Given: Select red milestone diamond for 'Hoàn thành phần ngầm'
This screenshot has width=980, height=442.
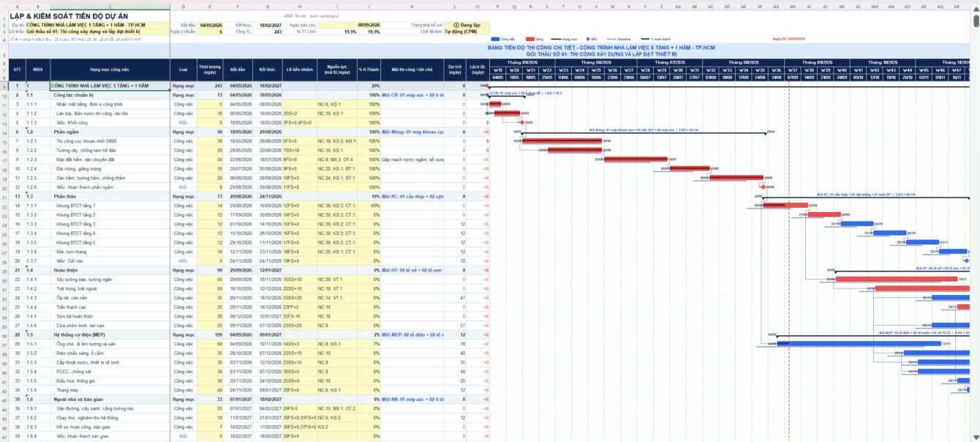Looking at the screenshot, I should 763,187.
